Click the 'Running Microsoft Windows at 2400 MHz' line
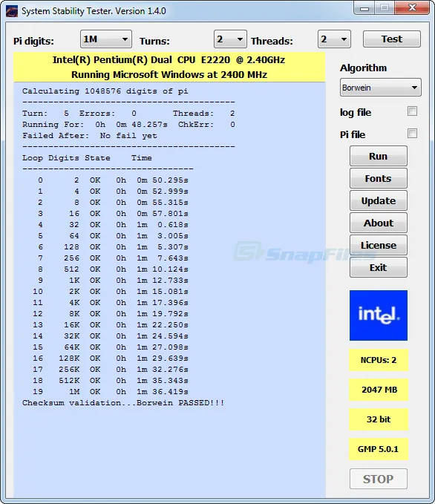 [x=169, y=75]
